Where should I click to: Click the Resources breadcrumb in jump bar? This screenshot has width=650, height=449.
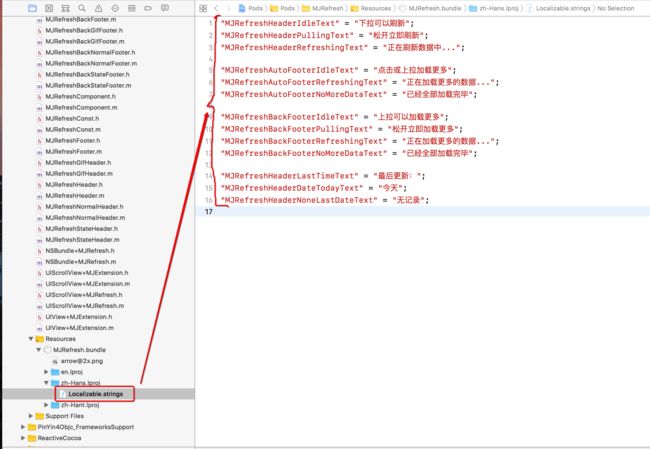click(371, 8)
